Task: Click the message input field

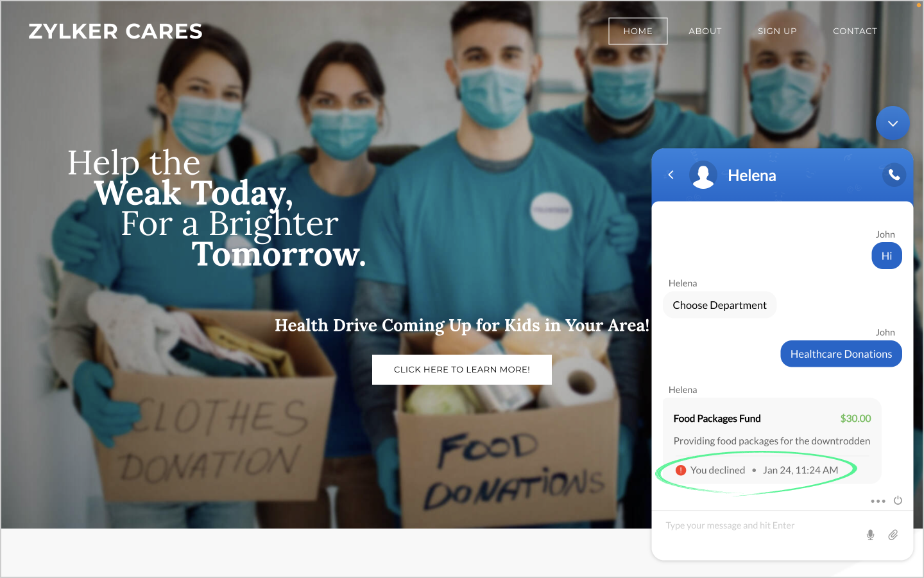Action: point(760,526)
